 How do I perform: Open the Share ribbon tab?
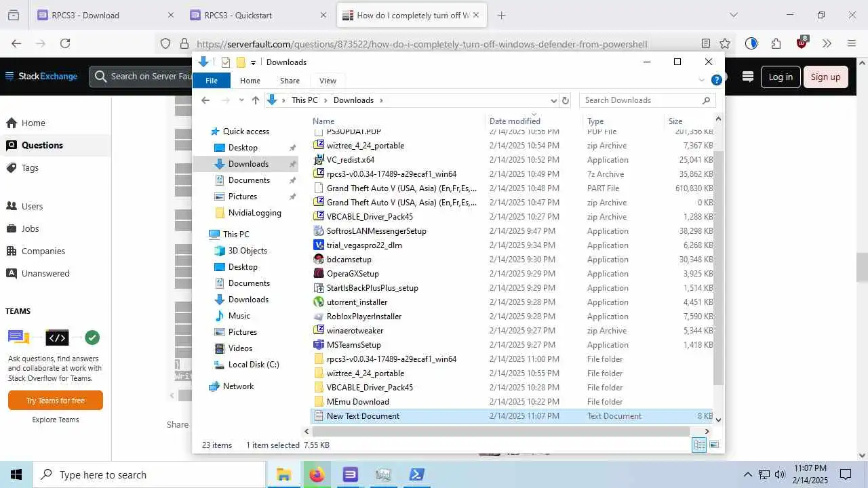(290, 81)
